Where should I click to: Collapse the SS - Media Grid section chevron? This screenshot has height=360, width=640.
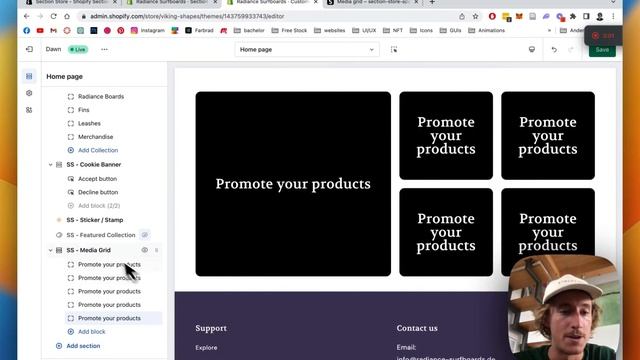click(x=50, y=250)
